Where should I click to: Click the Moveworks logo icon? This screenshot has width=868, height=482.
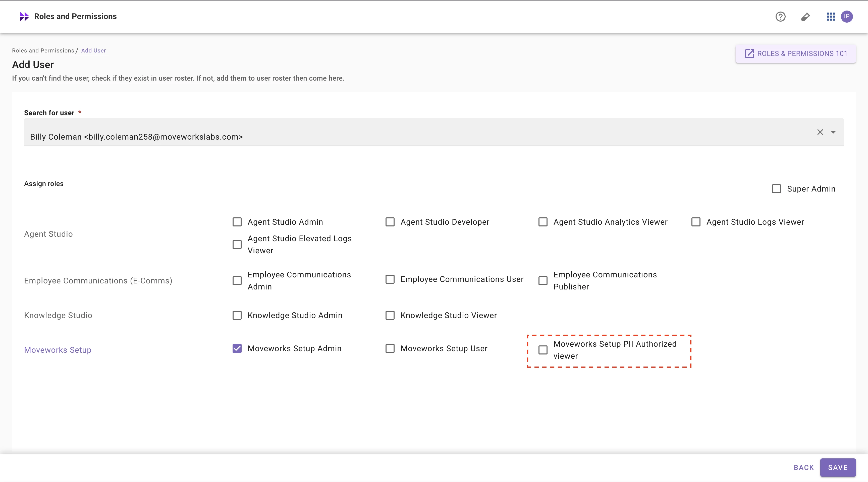tap(24, 17)
